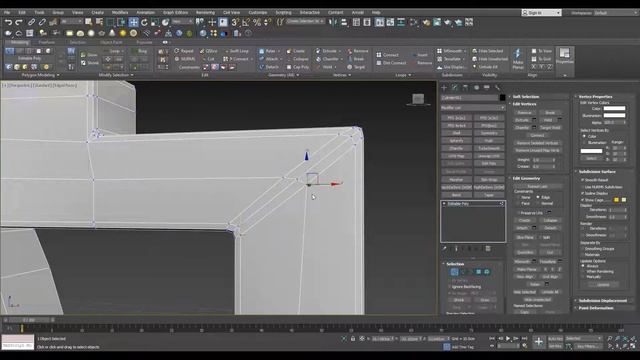Open the Utilities command panel tab
This screenshot has width=640, height=360.
[497, 87]
